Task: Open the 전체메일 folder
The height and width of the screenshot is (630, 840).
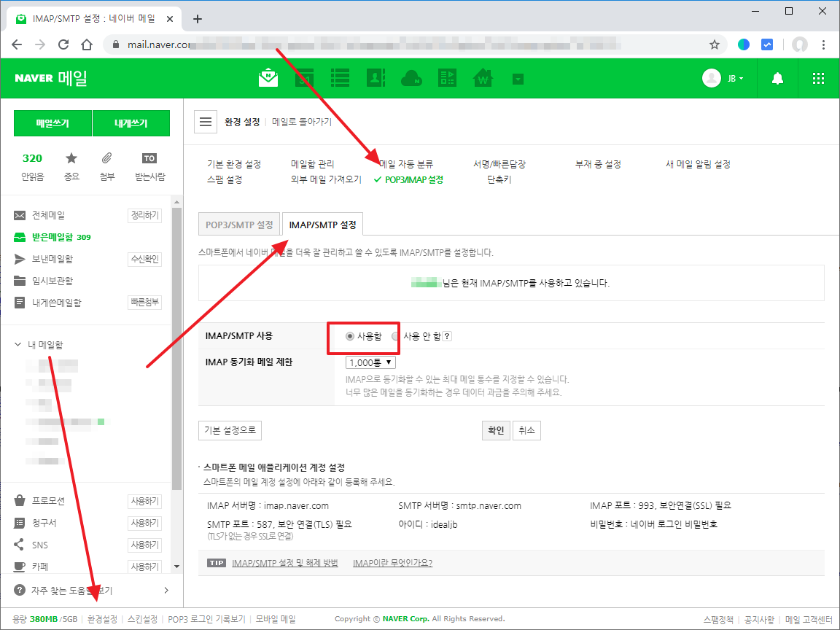Action: point(48,215)
